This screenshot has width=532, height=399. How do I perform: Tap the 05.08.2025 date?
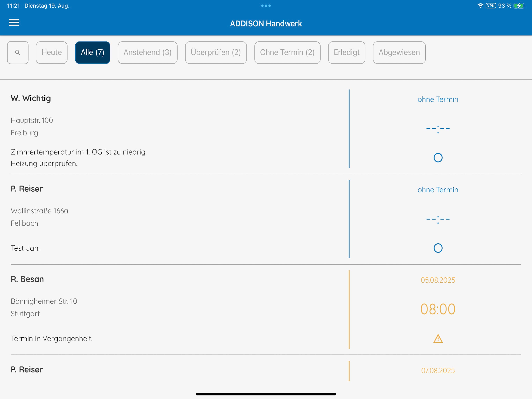coord(438,280)
